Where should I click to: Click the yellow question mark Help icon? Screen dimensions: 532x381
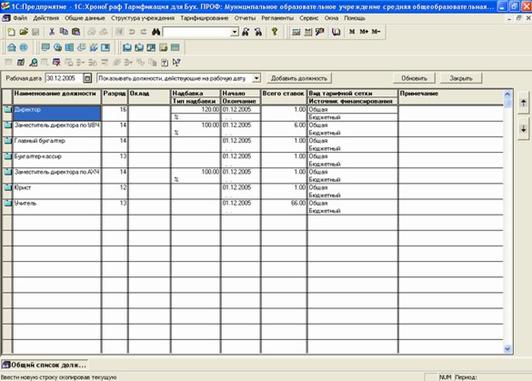274,32
